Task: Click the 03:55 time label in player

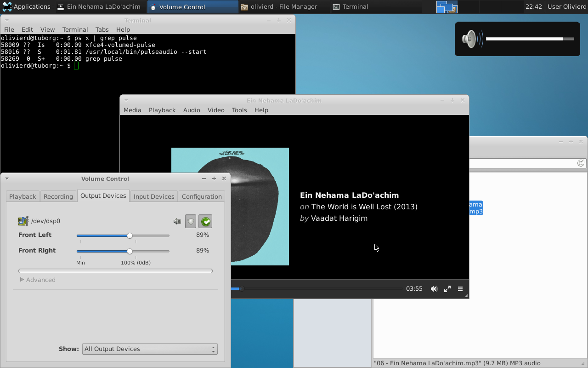Action: (x=414, y=289)
